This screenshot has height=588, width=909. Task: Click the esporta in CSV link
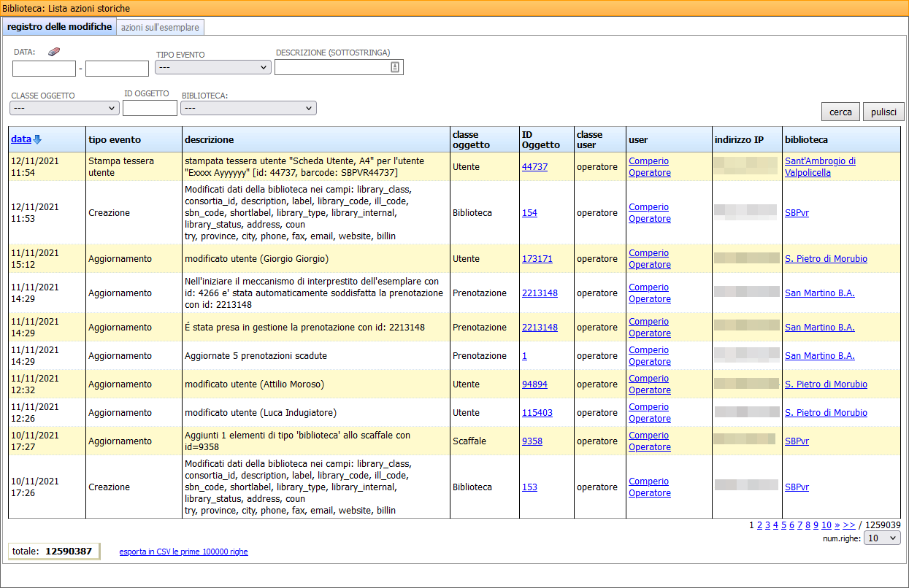(x=183, y=552)
